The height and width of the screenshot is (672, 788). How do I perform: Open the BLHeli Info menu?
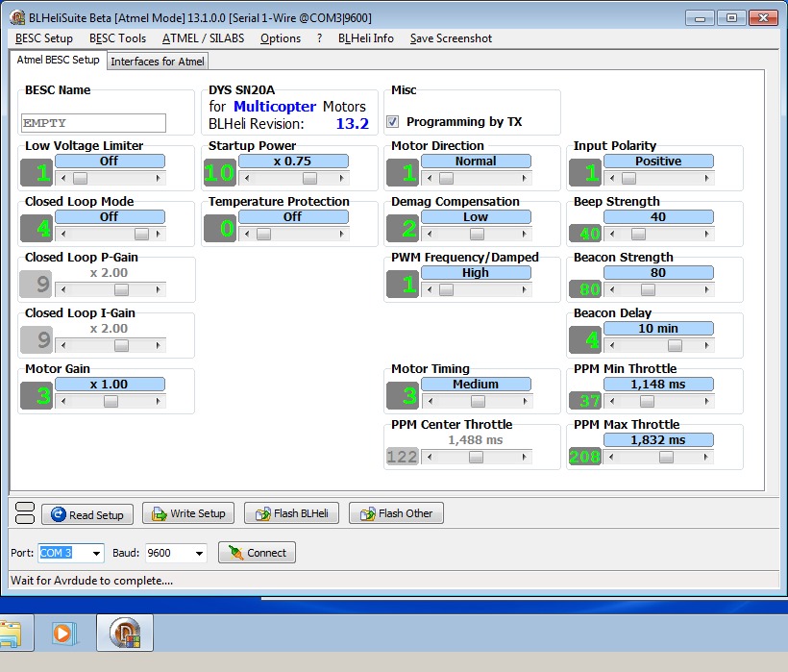[x=366, y=38]
